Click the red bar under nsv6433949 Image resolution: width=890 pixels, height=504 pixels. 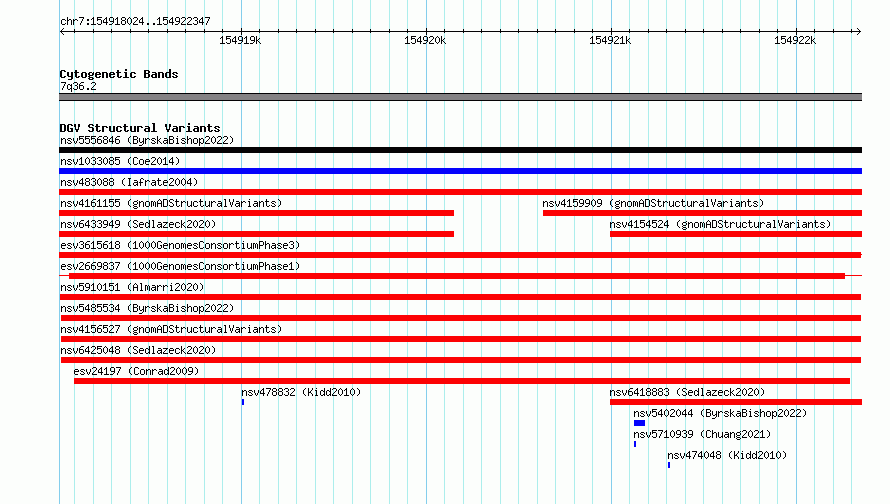[257, 234]
